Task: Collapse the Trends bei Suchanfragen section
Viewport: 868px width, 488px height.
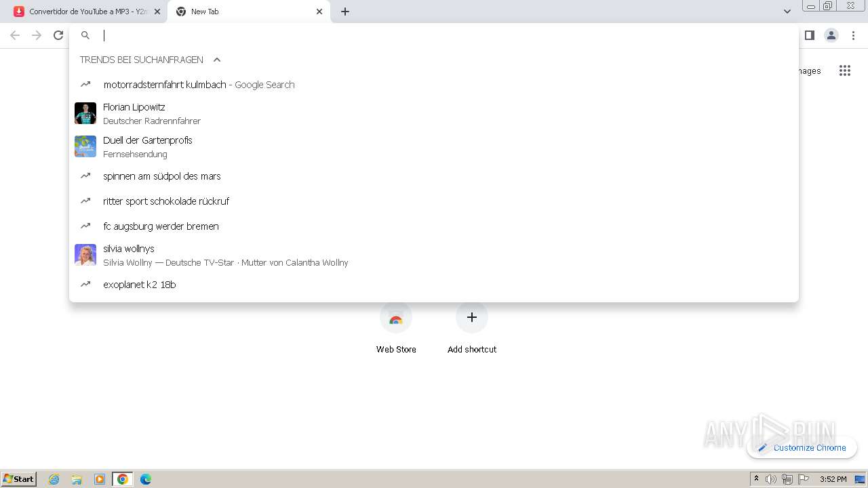Action: (x=217, y=60)
